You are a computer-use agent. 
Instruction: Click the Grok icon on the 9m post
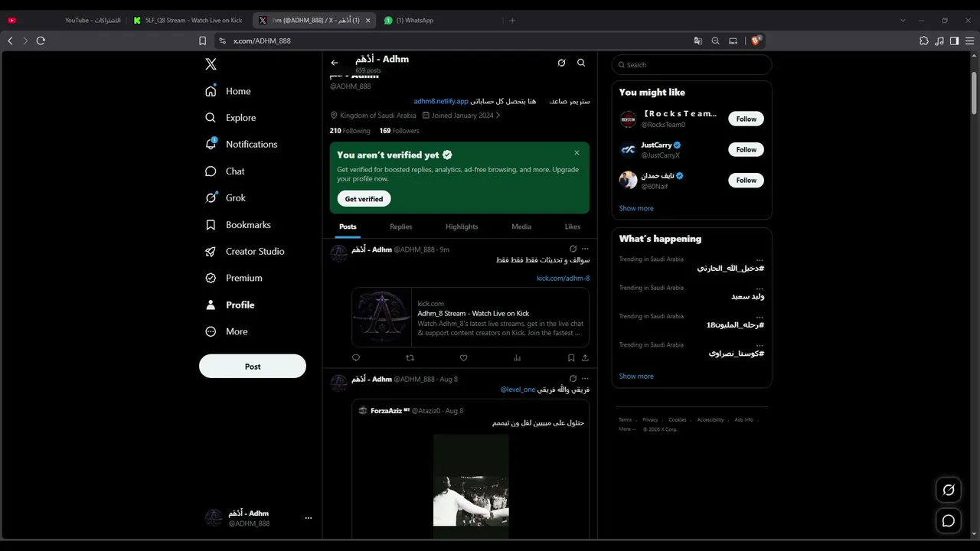(573, 249)
